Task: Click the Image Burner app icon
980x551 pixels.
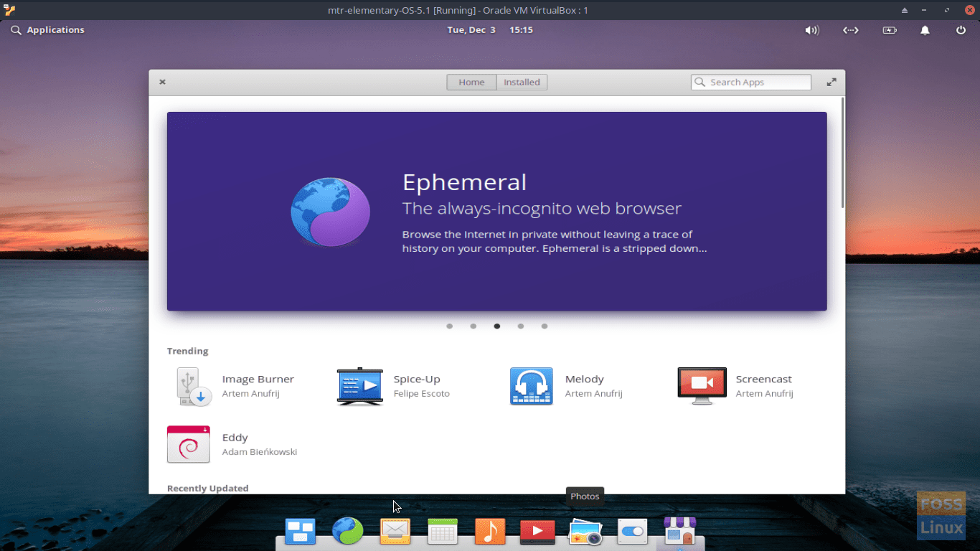Action: (194, 387)
